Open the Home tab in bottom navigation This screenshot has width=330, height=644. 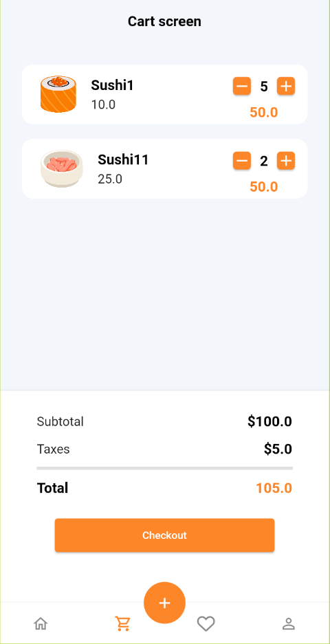(41, 623)
